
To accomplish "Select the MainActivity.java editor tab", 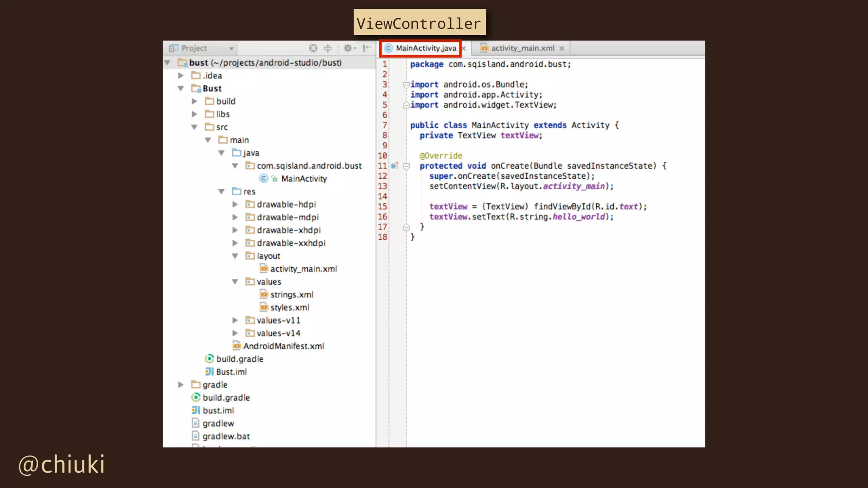I will (x=426, y=48).
